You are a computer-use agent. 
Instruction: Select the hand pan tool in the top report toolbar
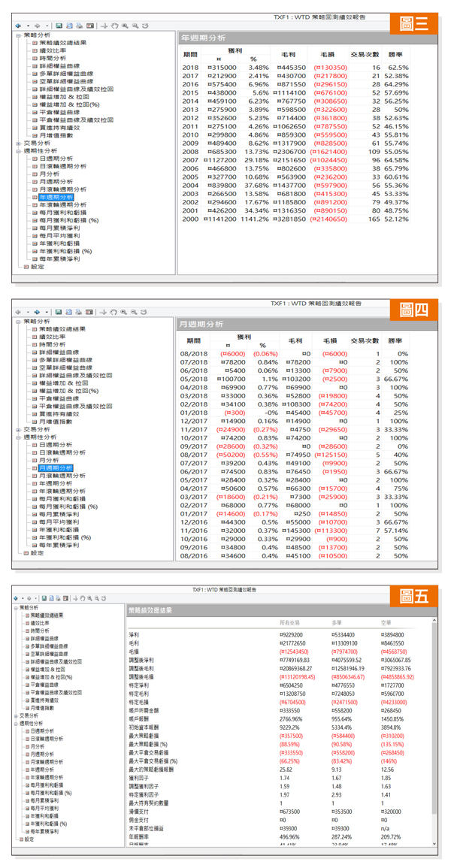coord(114,26)
